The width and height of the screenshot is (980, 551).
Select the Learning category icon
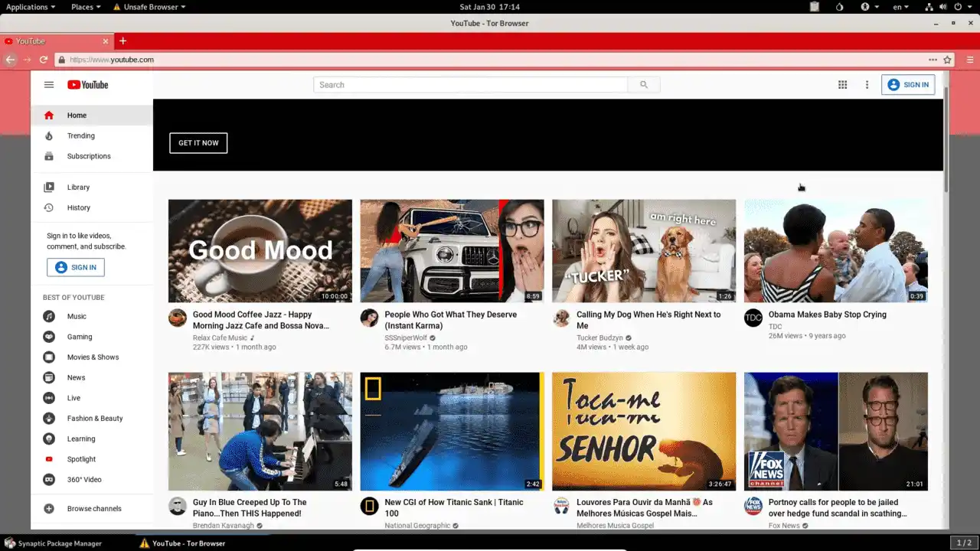click(x=49, y=439)
